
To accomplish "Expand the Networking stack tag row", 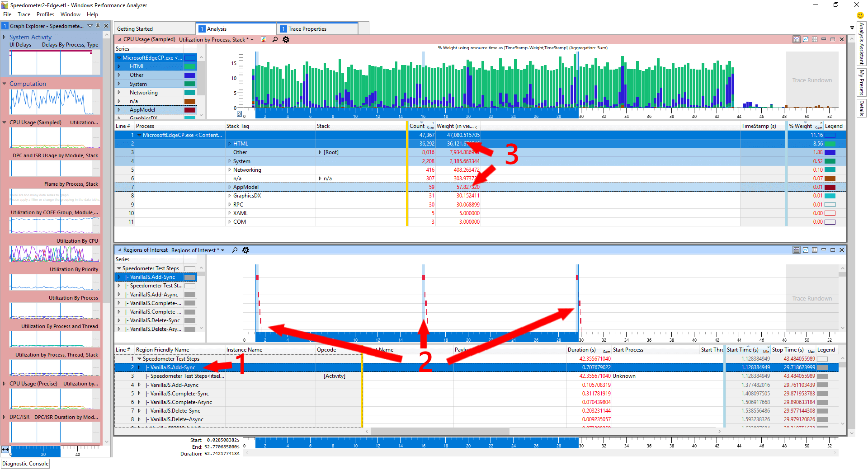I will coord(230,169).
